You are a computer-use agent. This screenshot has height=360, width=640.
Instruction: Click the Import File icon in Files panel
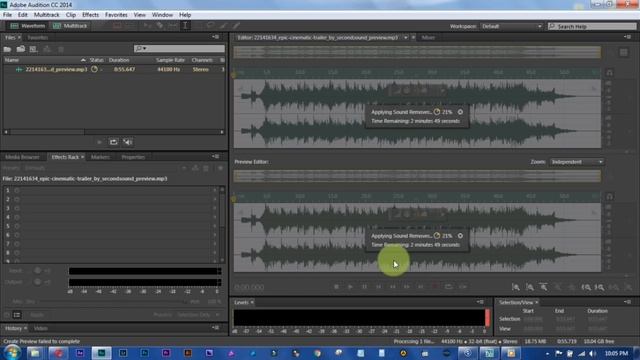[21, 49]
